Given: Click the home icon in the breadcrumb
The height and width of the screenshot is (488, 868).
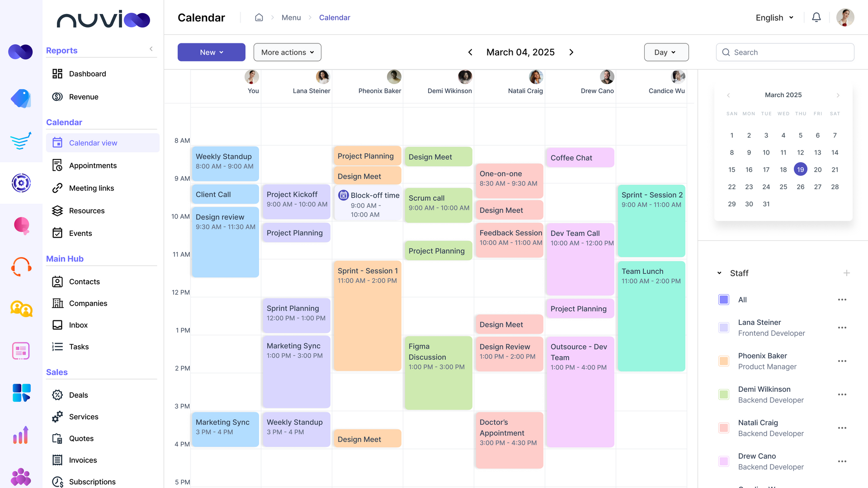Looking at the screenshot, I should coord(259,17).
